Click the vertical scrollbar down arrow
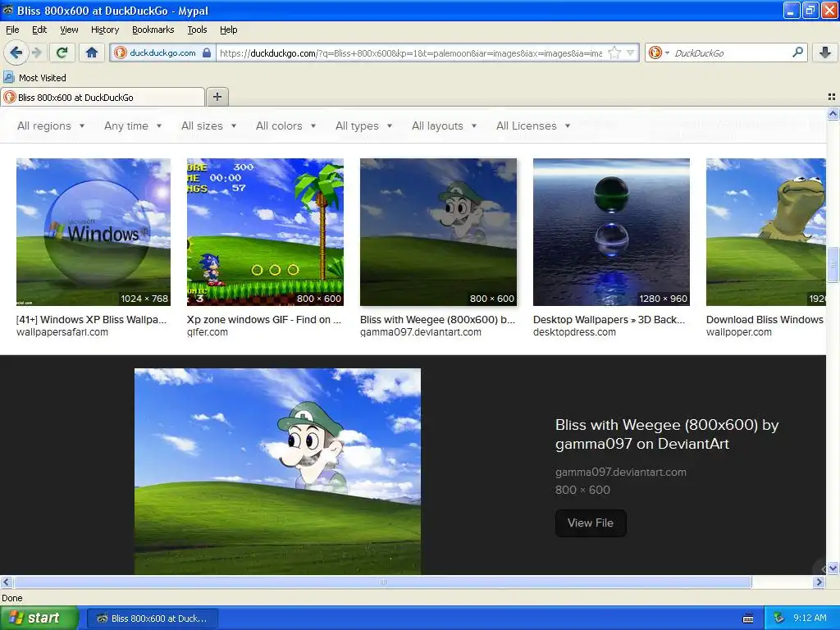The width and height of the screenshot is (840, 630). click(833, 568)
